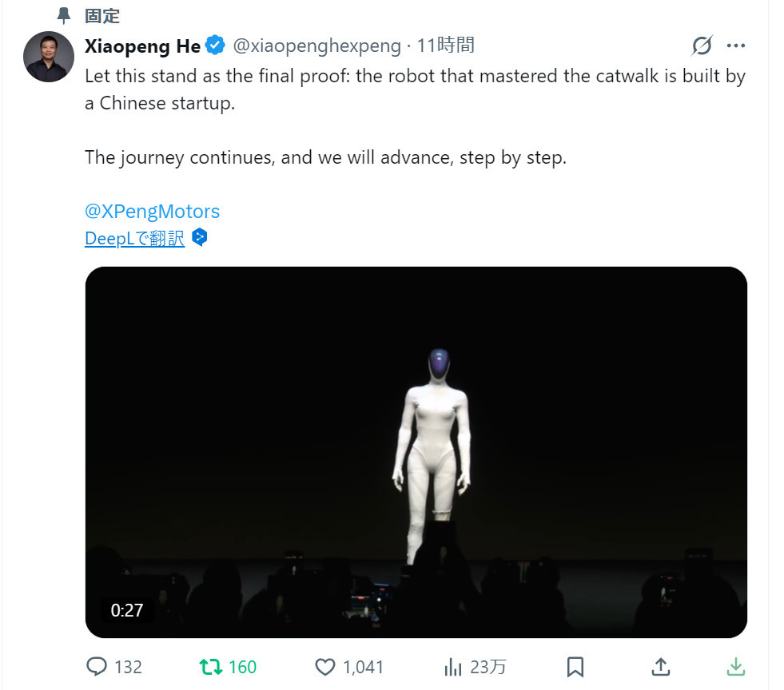Open the @XPengMotors mention link

[x=152, y=212]
